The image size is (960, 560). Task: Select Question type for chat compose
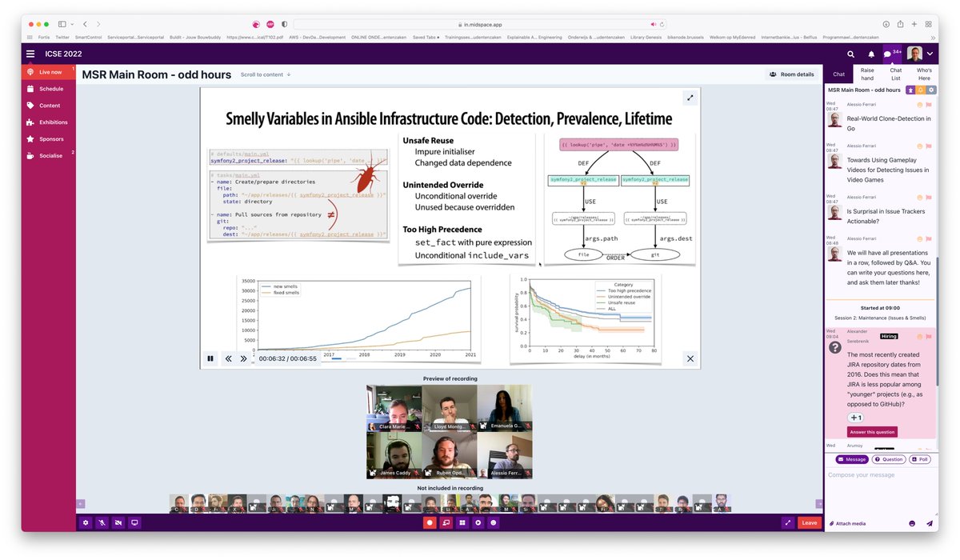pyautogui.click(x=889, y=459)
